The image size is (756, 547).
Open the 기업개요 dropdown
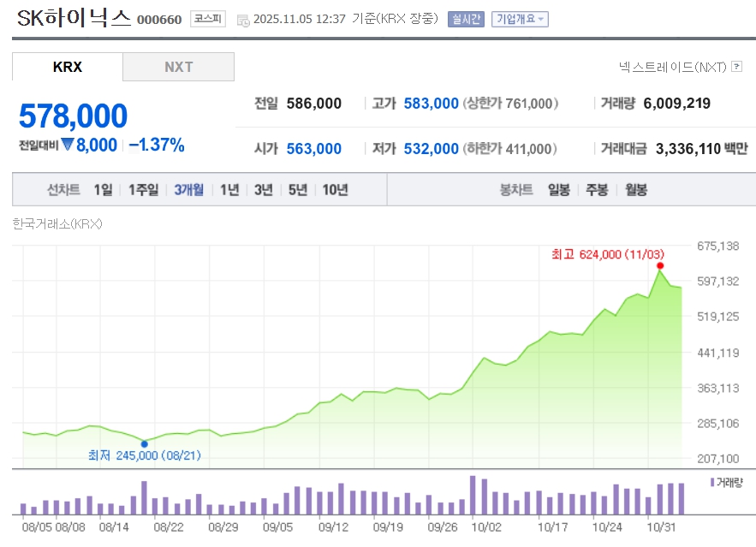[x=520, y=19]
